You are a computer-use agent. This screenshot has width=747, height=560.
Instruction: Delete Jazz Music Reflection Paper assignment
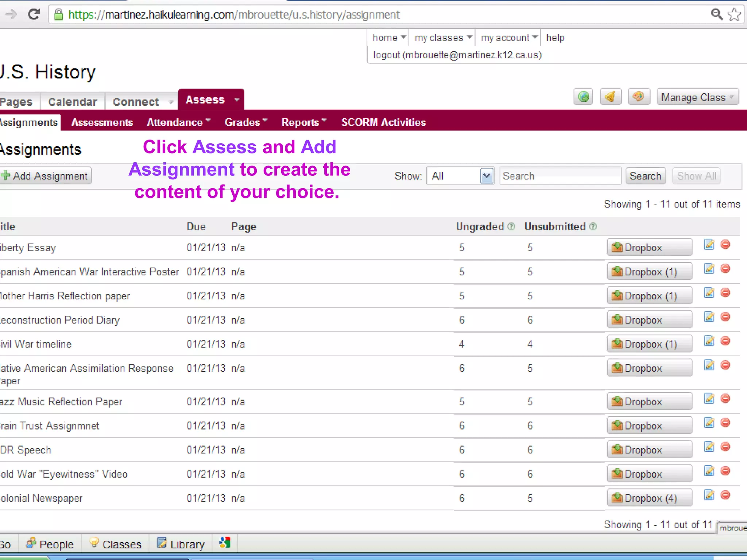pyautogui.click(x=725, y=398)
